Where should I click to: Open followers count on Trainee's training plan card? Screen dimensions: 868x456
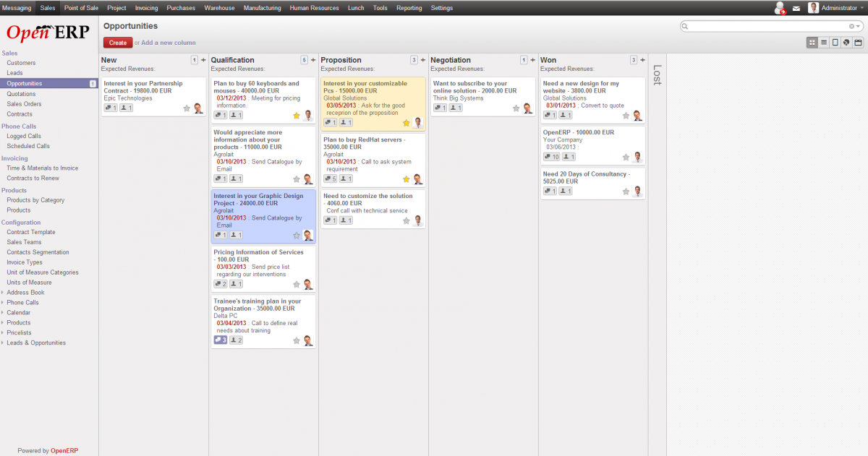[x=237, y=340]
